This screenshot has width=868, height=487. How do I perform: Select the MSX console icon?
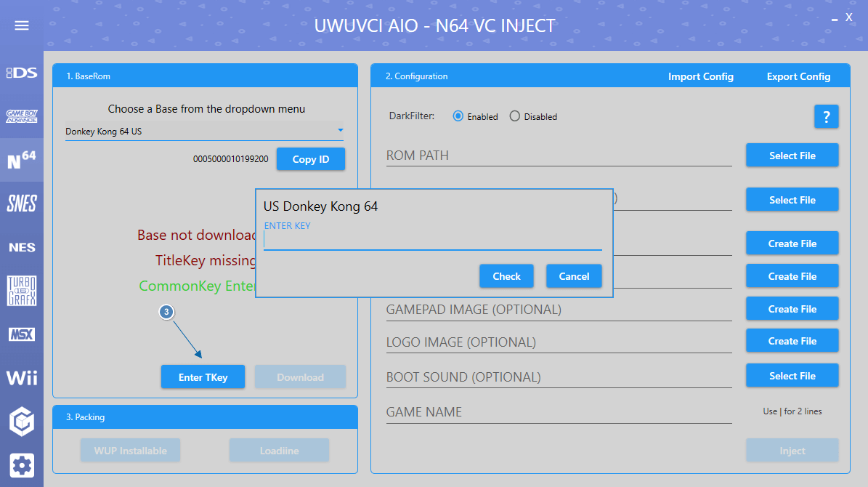pyautogui.click(x=22, y=334)
